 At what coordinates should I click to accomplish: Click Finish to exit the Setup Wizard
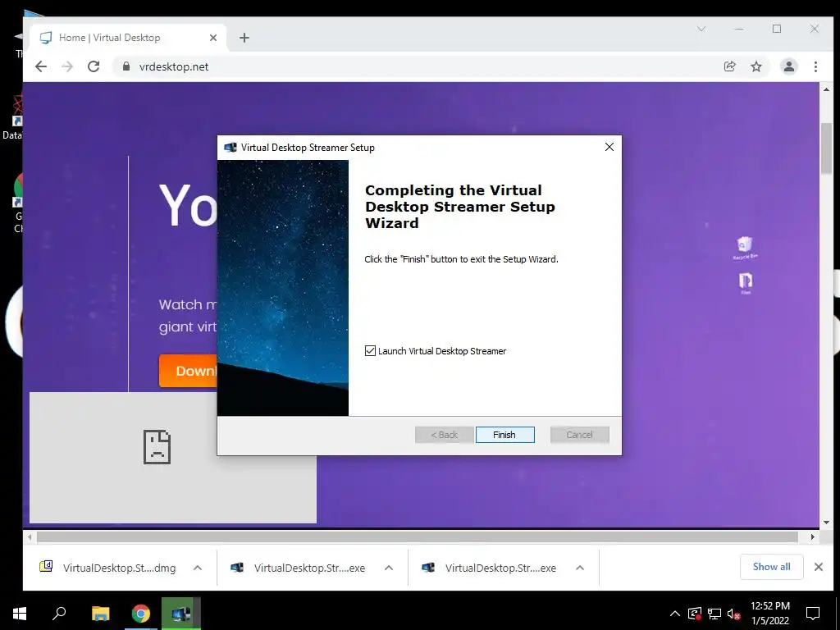(x=504, y=435)
